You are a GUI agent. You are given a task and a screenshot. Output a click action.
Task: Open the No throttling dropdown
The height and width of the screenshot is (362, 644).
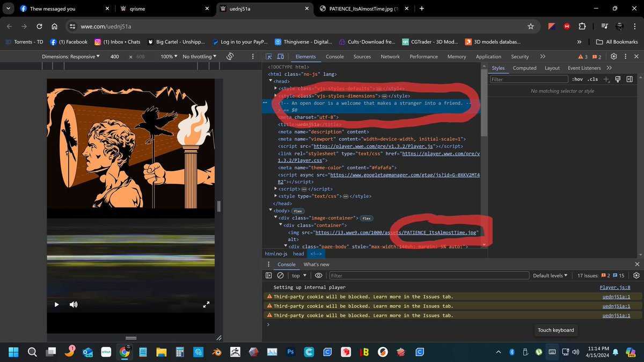tap(200, 56)
